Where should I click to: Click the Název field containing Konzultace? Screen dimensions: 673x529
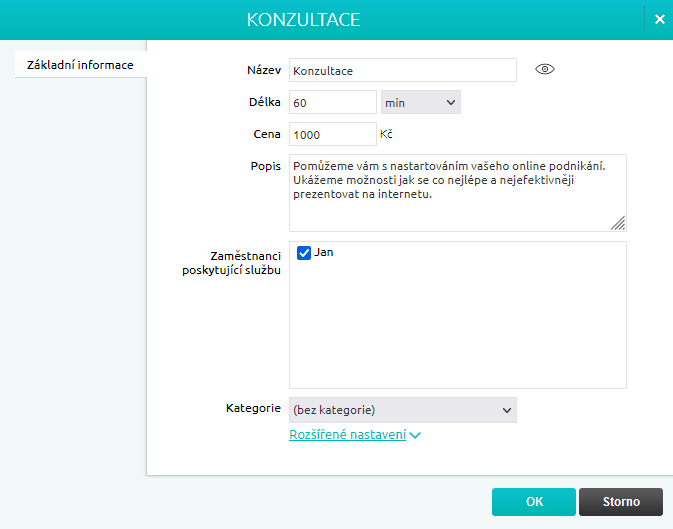point(402,70)
